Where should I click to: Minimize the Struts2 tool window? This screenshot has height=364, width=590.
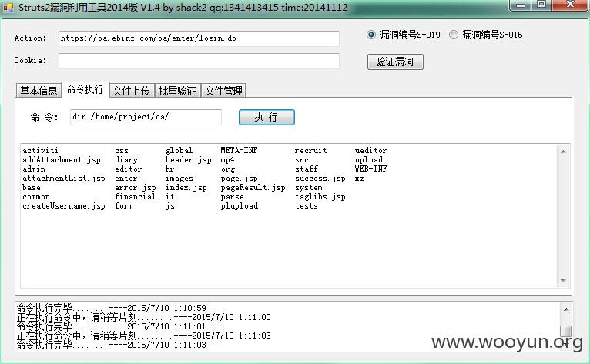(521, 5)
